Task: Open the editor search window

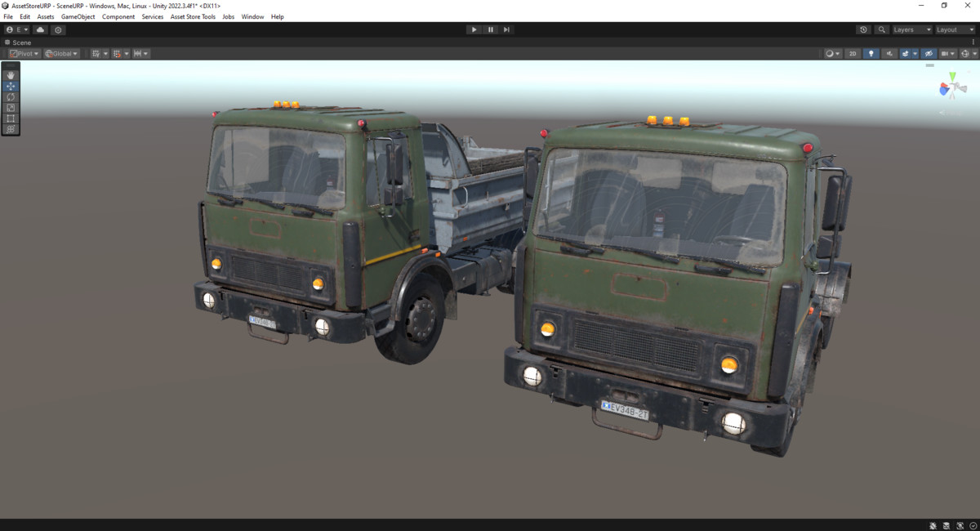Action: 881,29
